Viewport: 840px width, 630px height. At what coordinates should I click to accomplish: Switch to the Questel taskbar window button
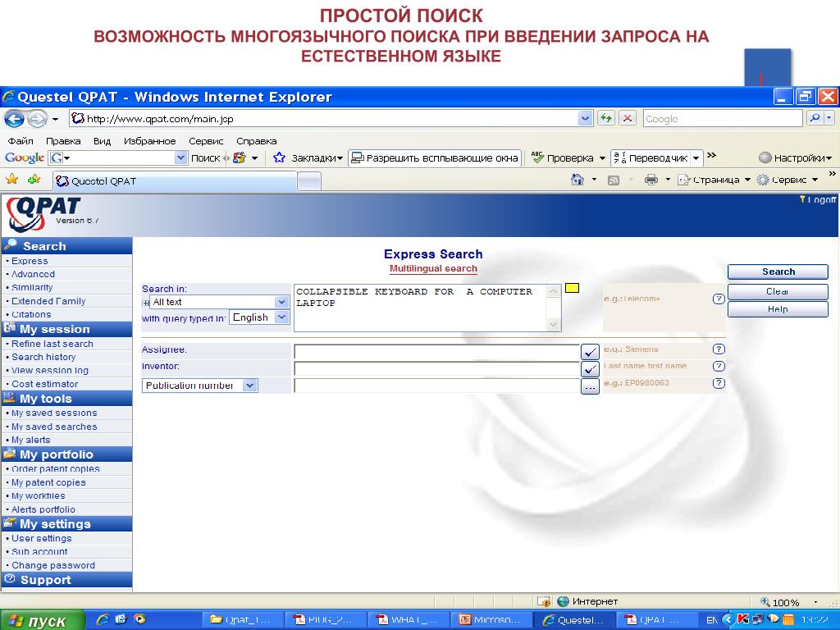point(573,620)
